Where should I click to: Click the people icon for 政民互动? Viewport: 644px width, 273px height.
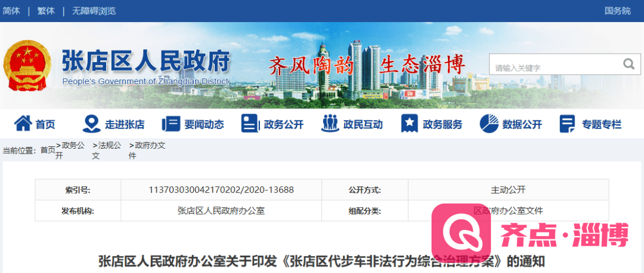329,124
